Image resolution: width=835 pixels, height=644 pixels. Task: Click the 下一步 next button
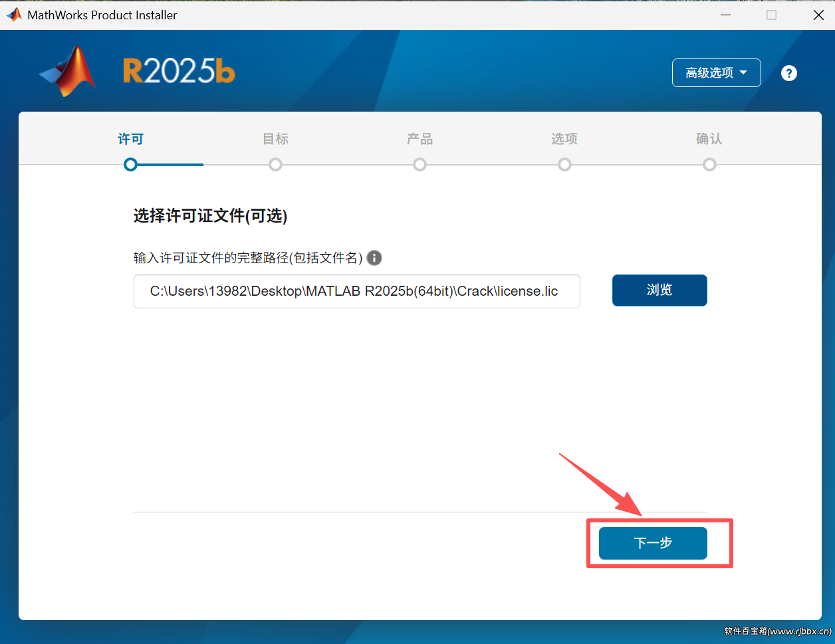tap(653, 543)
